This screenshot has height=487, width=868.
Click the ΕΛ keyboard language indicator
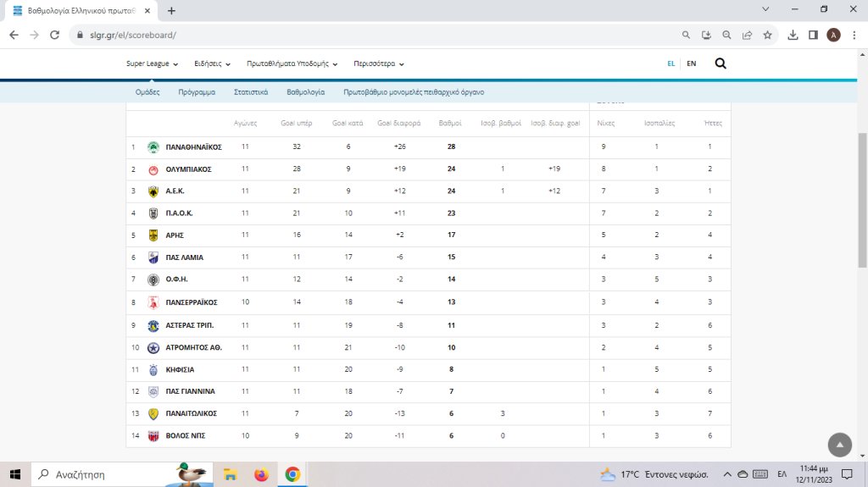click(x=782, y=474)
